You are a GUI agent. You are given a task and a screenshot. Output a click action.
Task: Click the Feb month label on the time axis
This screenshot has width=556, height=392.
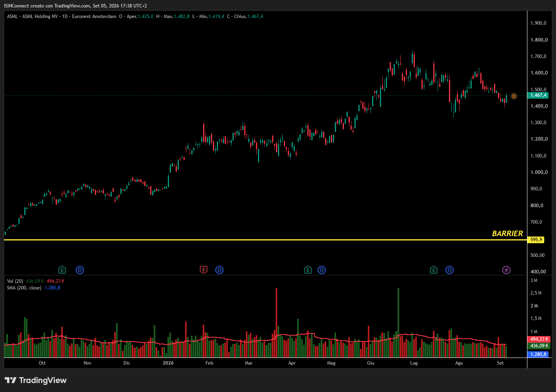tap(209, 363)
